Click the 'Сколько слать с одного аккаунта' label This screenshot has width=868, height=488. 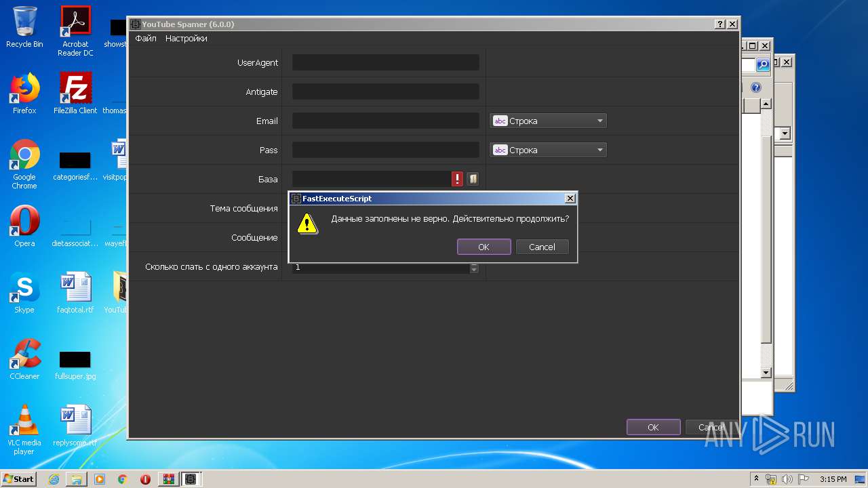[x=212, y=266]
